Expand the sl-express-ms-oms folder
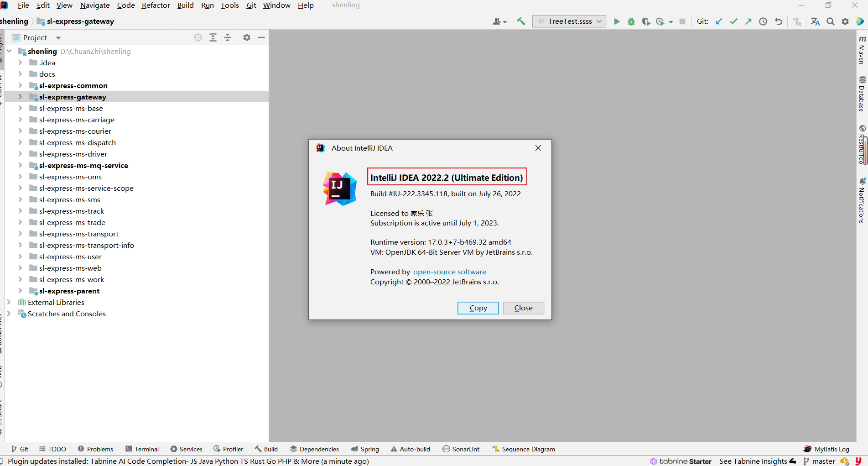 click(x=20, y=177)
